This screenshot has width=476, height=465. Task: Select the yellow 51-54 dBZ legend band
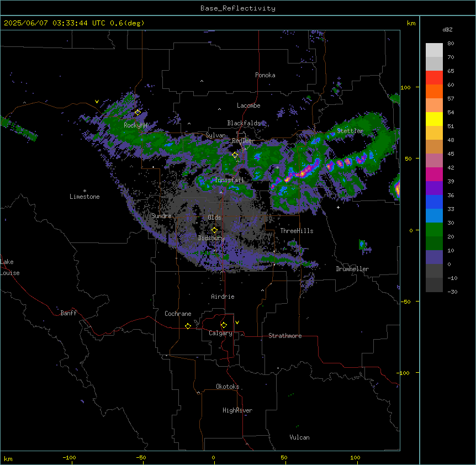[x=434, y=119]
